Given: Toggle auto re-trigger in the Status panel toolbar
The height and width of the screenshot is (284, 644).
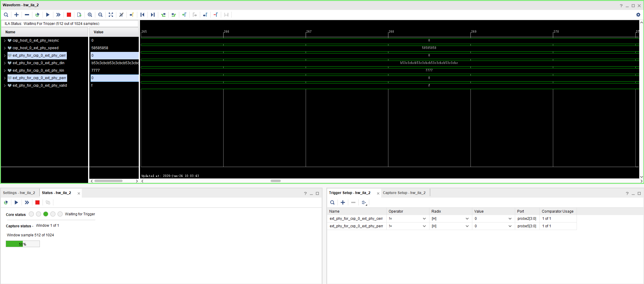Looking at the screenshot, I should point(6,202).
